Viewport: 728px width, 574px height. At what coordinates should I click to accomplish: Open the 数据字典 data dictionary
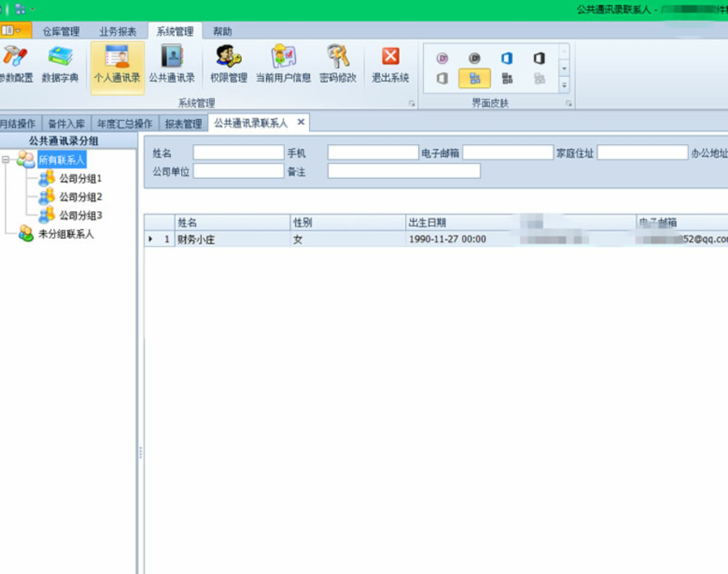58,65
